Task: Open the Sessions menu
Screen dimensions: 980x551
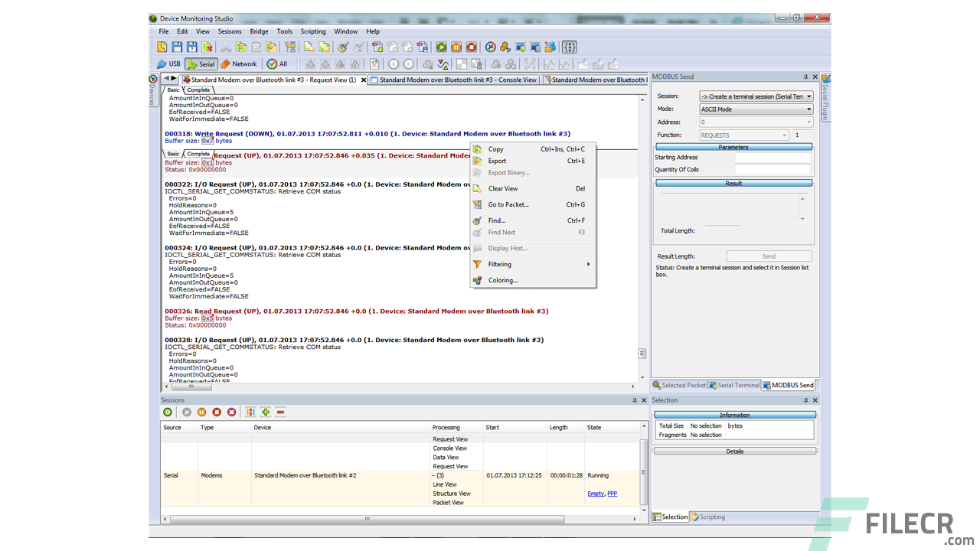Action: tap(230, 31)
